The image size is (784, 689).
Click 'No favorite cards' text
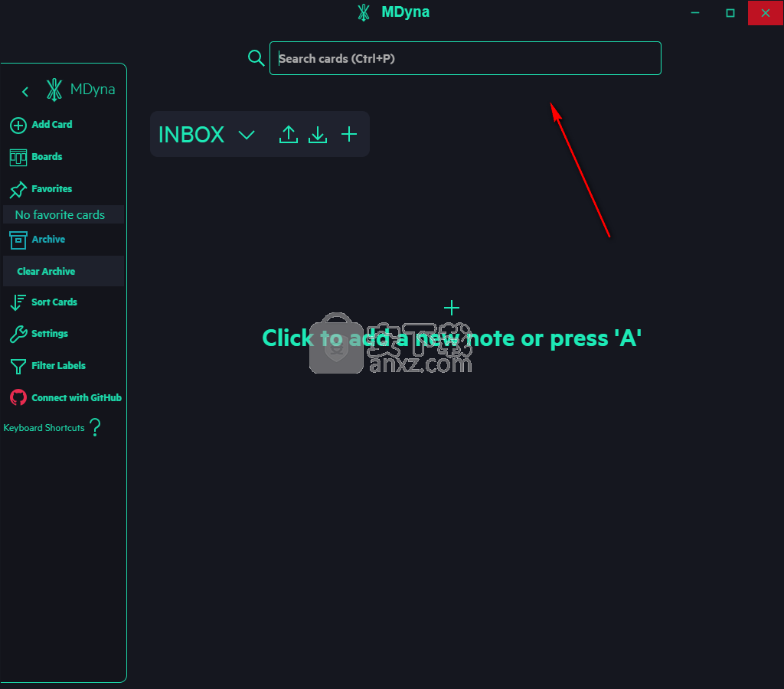(x=60, y=215)
